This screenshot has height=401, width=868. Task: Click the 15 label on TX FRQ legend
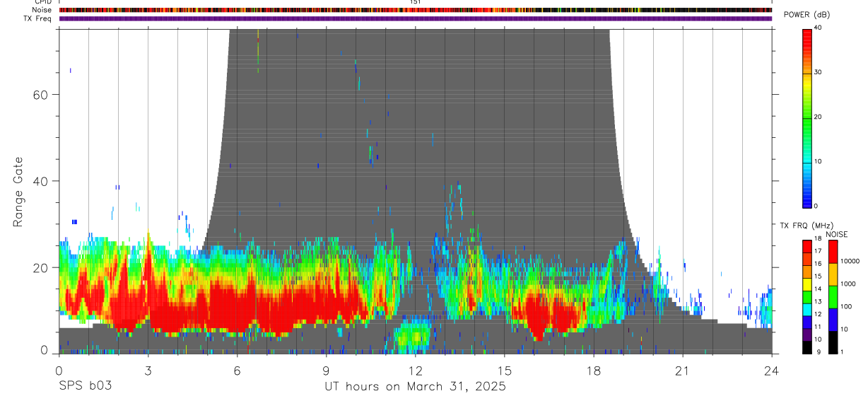click(819, 277)
